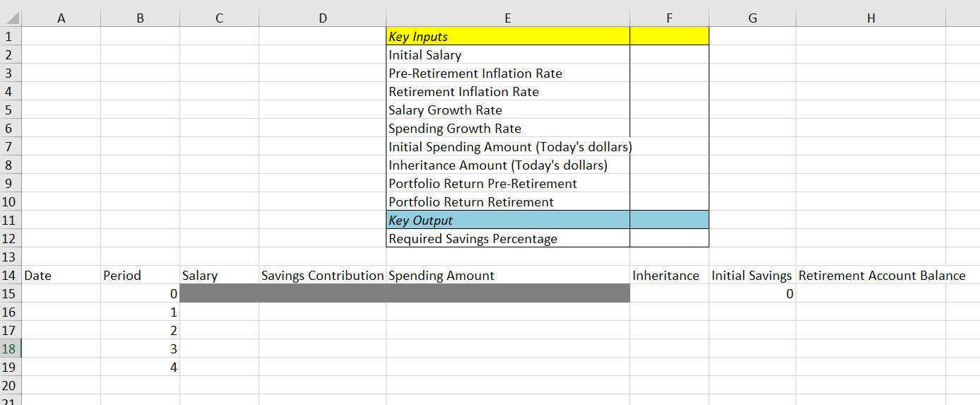Click 'Spending Growth Rate' cell
The height and width of the screenshot is (405, 980).
508,129
